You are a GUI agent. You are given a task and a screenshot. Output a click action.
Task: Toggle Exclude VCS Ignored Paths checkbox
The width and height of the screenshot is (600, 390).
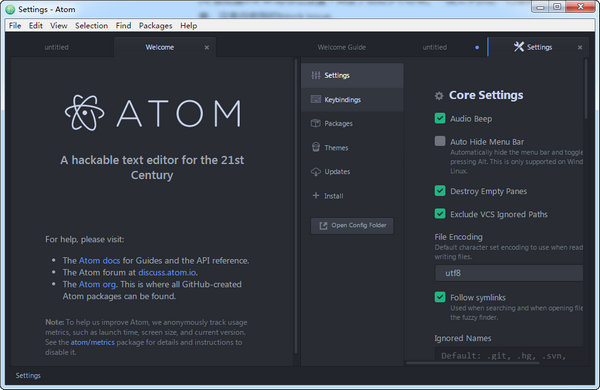pyautogui.click(x=440, y=214)
